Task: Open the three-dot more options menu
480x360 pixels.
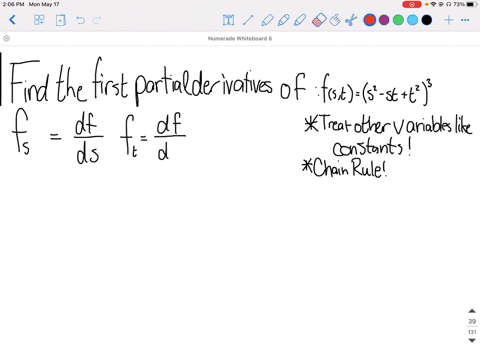Action: (465, 20)
